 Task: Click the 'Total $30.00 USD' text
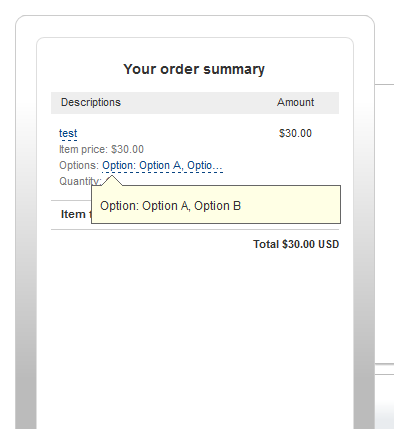[296, 244]
